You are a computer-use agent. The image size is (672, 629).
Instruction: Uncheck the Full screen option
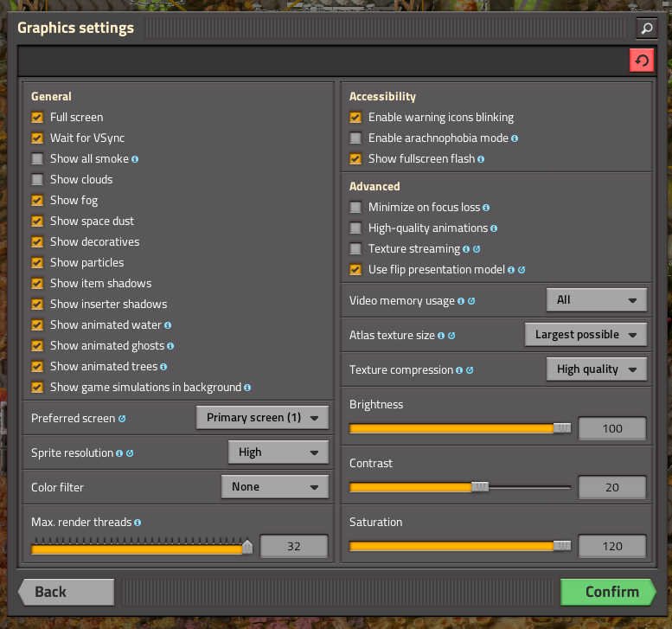37,118
